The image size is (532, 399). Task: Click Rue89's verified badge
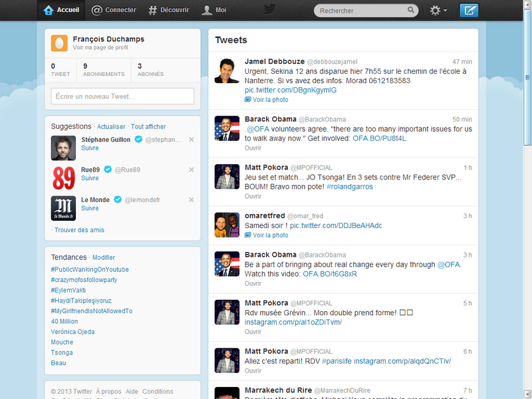[x=108, y=170]
